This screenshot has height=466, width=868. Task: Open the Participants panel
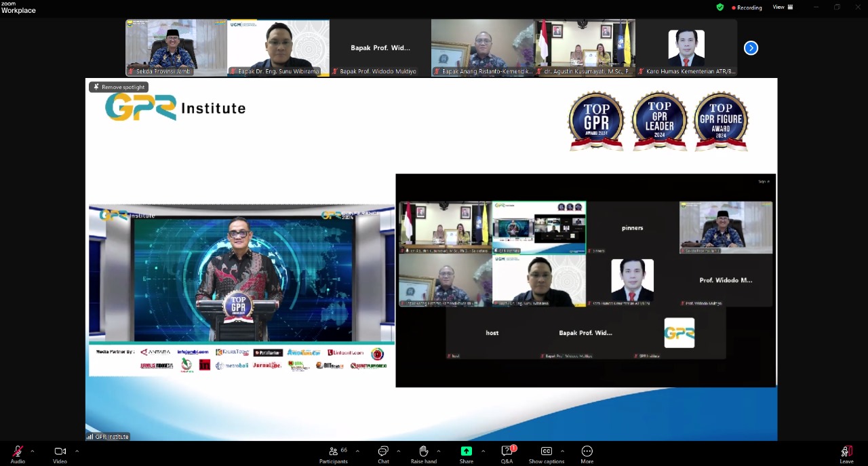tap(333, 452)
